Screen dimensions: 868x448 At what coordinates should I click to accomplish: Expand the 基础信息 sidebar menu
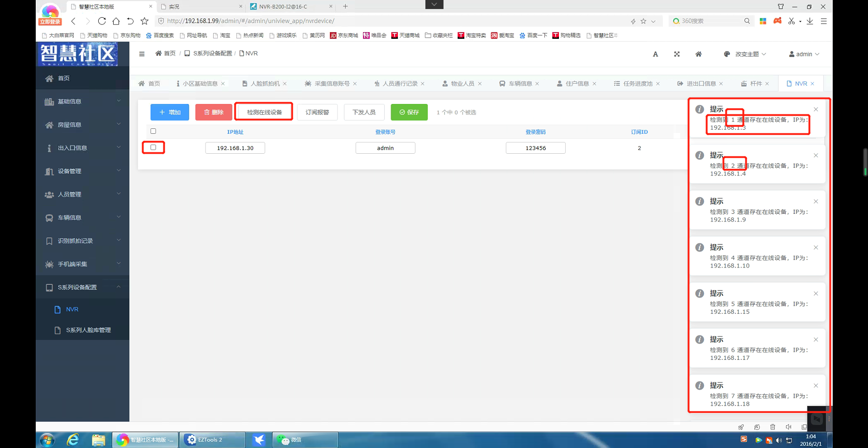82,101
